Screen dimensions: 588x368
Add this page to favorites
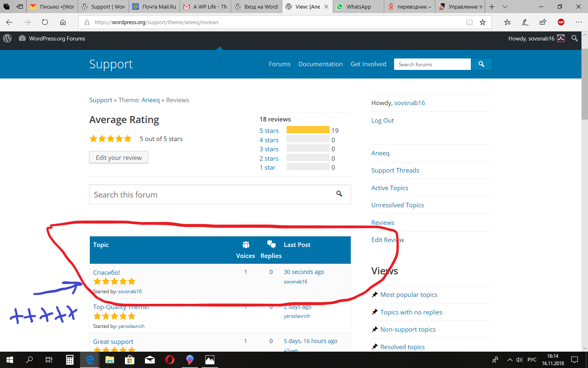tap(483, 22)
